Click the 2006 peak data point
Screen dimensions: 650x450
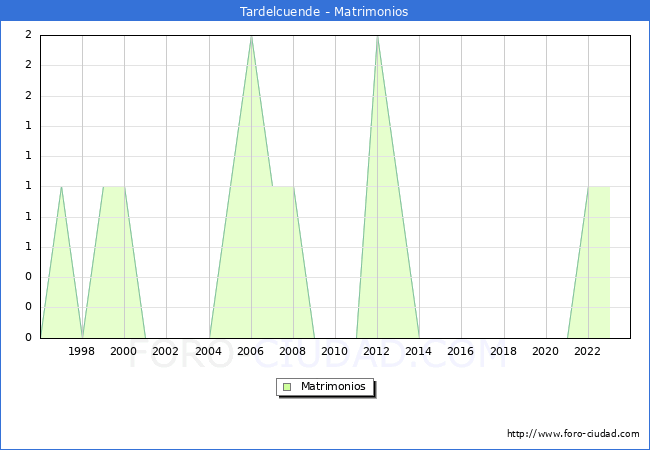251,36
